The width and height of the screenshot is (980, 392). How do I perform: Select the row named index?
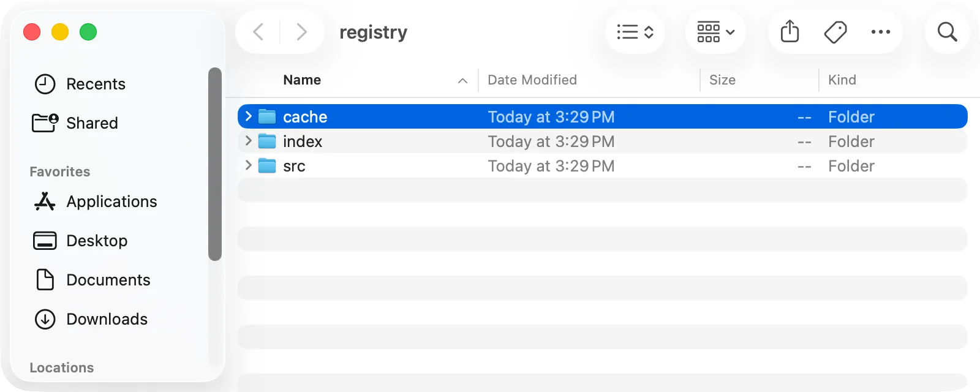(603, 141)
